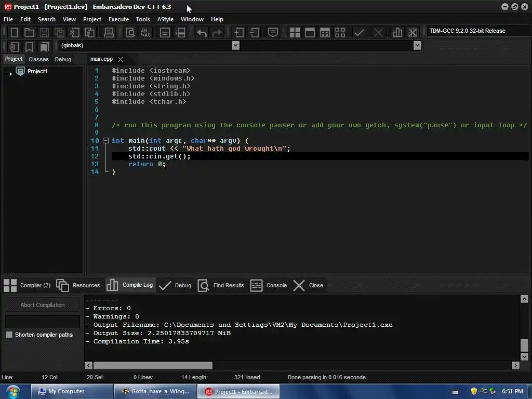Viewport: 532px width, 399px height.
Task: Select the Project1 item in project tree
Action: pos(37,71)
